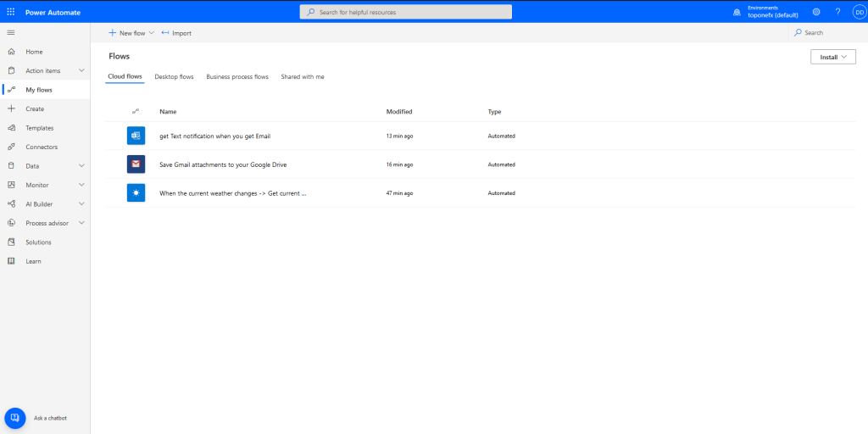868x434 pixels.
Task: Collapse the left navigation hamburger menu
Action: click(11, 32)
